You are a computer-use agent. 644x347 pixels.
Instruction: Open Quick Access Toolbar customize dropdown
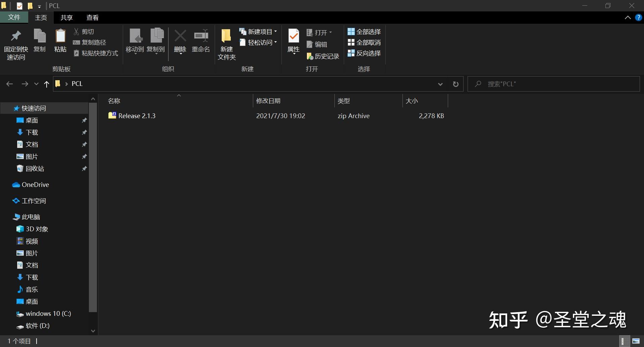[x=39, y=6]
